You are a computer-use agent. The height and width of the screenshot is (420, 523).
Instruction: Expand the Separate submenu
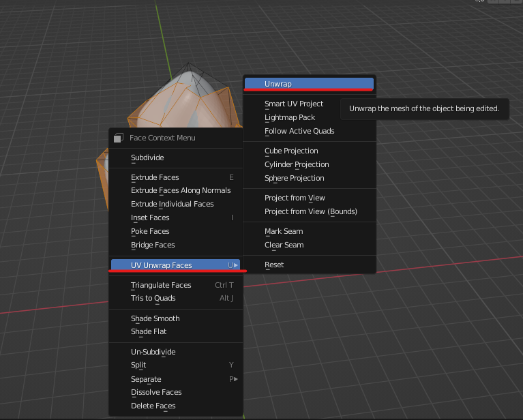coord(175,379)
